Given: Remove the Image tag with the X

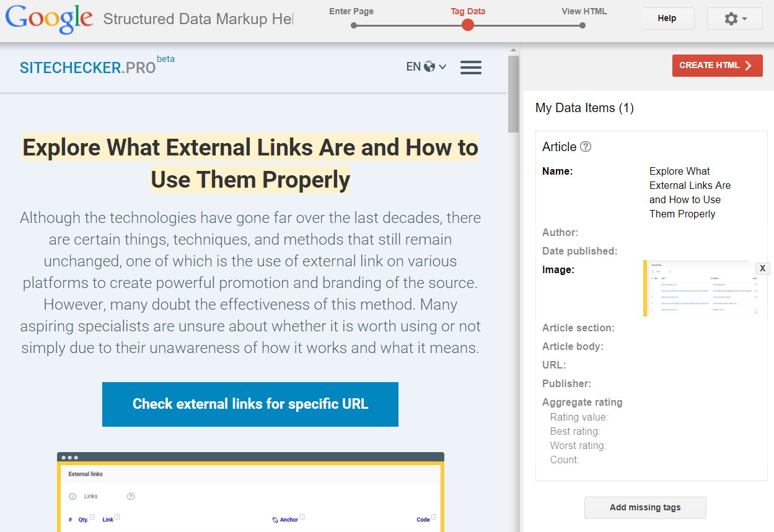Looking at the screenshot, I should pyautogui.click(x=763, y=268).
